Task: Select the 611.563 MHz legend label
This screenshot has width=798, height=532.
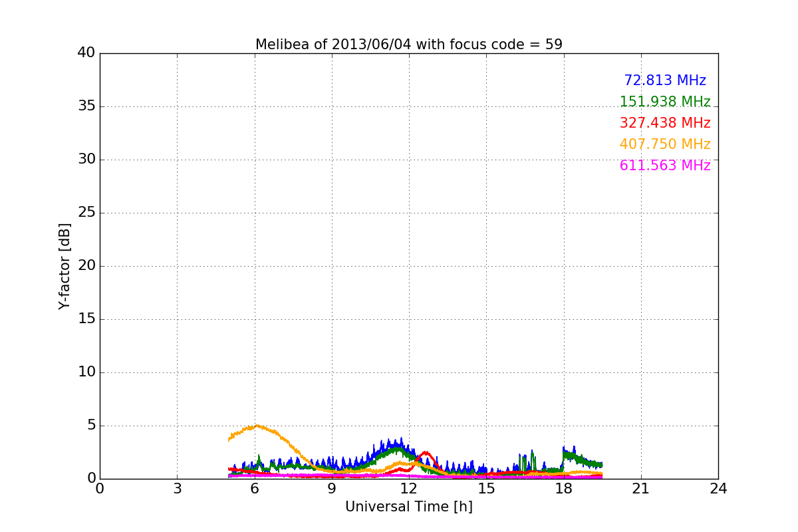Action: (665, 166)
